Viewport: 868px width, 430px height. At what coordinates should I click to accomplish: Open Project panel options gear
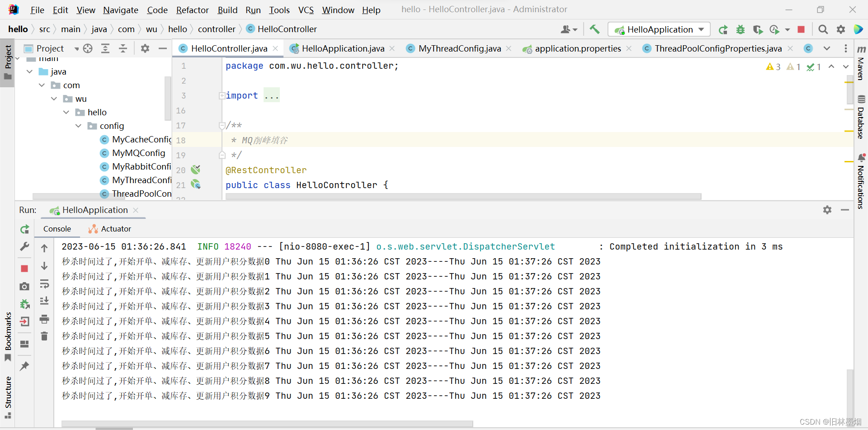click(x=145, y=48)
